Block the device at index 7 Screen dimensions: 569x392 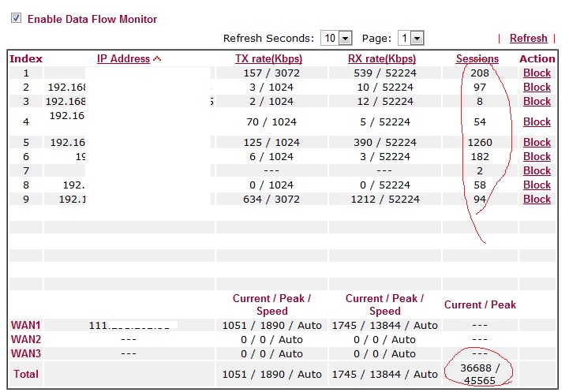537,170
